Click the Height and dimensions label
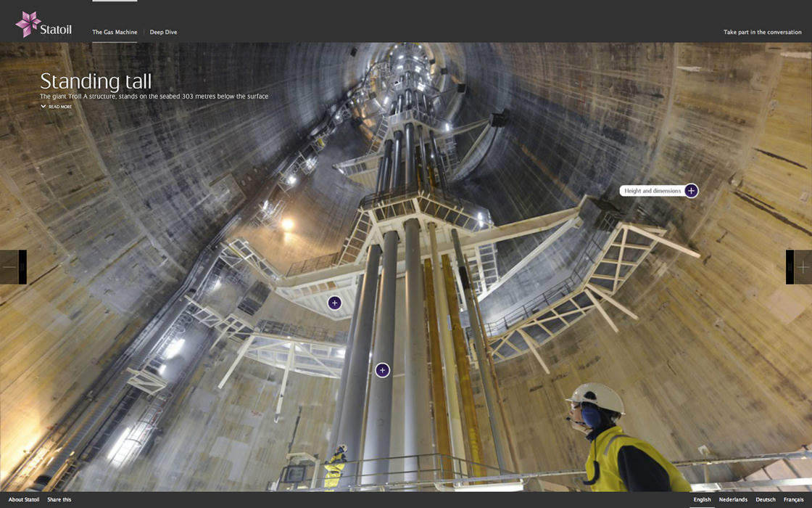Image resolution: width=812 pixels, height=508 pixels. pos(652,191)
